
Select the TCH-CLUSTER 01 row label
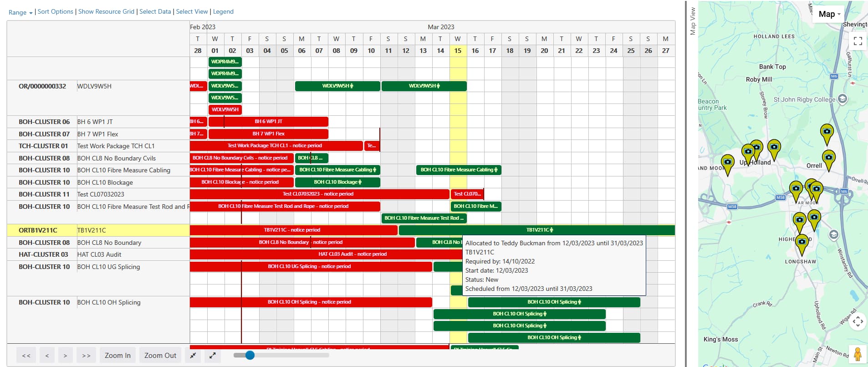coord(43,146)
